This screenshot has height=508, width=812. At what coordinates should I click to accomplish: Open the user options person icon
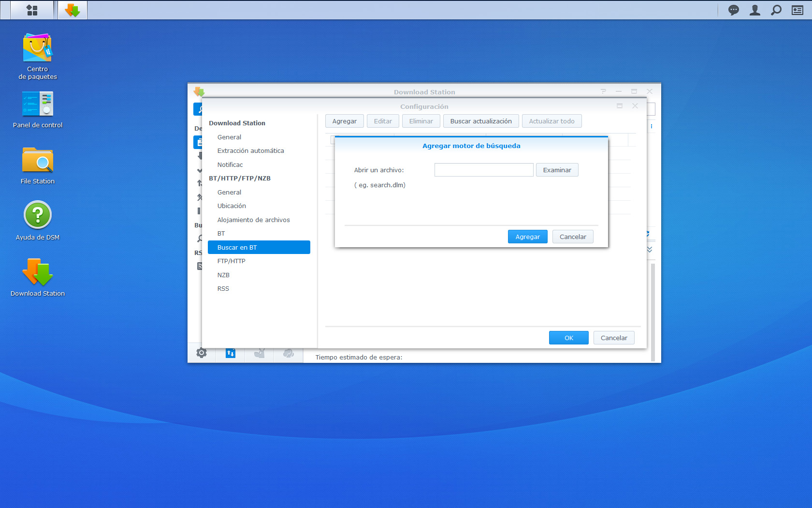[755, 10]
